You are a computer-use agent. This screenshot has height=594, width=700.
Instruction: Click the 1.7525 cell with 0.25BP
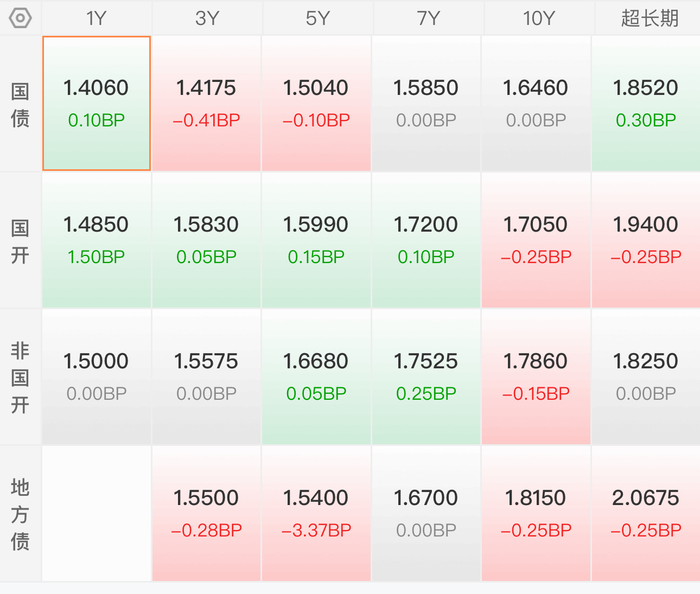[427, 377]
